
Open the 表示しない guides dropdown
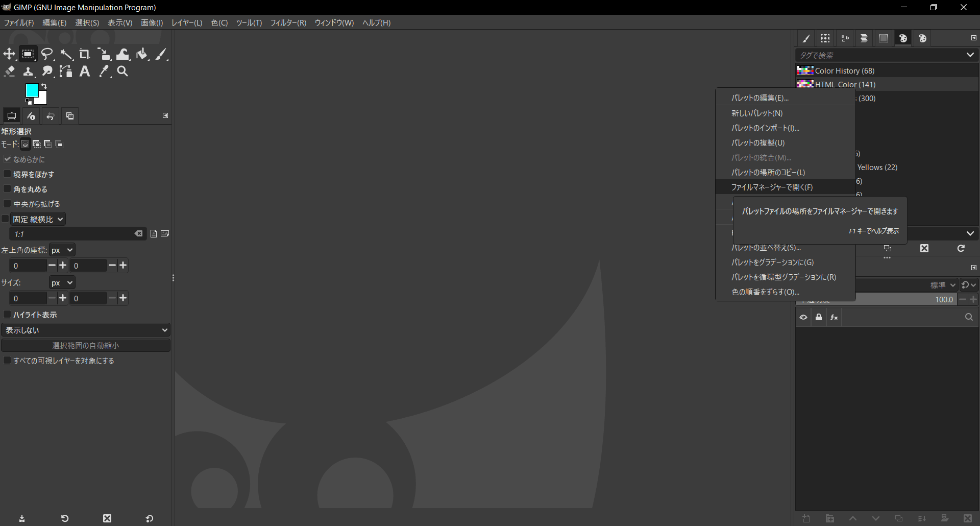tap(86, 330)
